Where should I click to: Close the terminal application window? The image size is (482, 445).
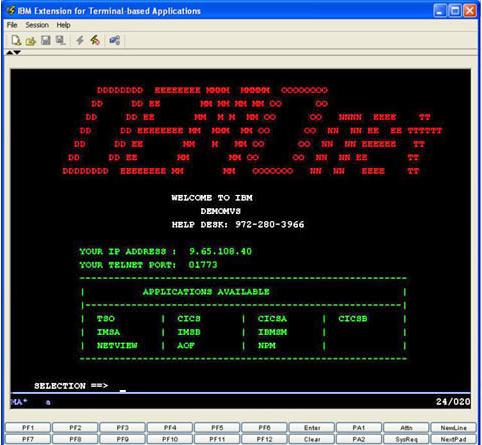[x=470, y=11]
